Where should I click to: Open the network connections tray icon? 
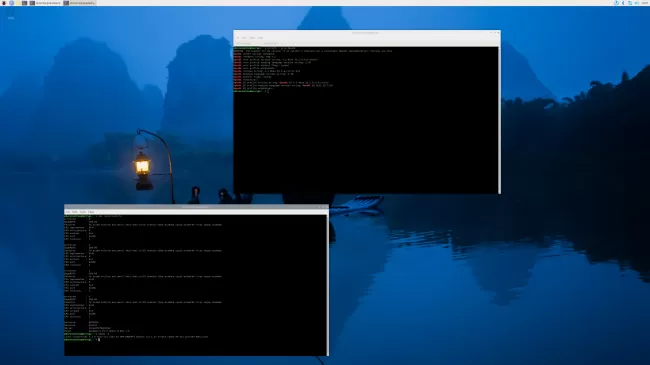coord(630,3)
